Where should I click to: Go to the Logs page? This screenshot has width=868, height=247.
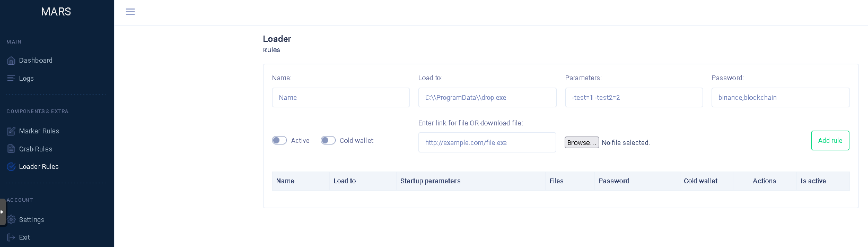(x=27, y=78)
